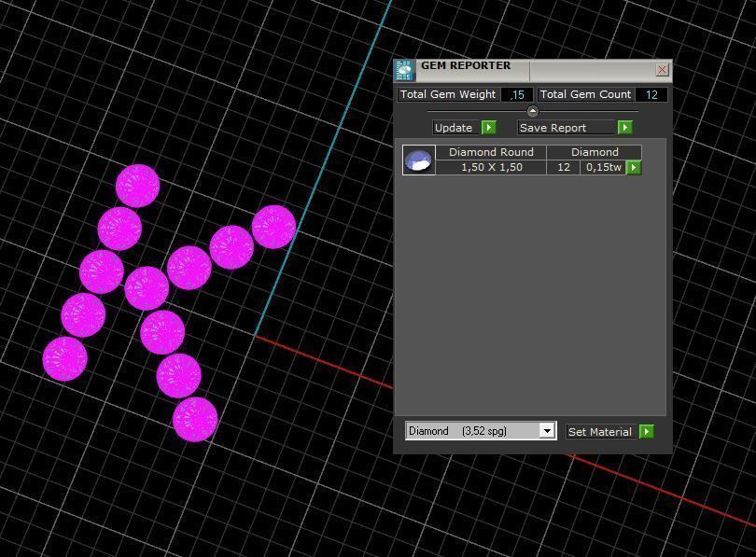Select the magenta gem nearest the cyan axis
The width and height of the screenshot is (756, 557).
tap(273, 227)
